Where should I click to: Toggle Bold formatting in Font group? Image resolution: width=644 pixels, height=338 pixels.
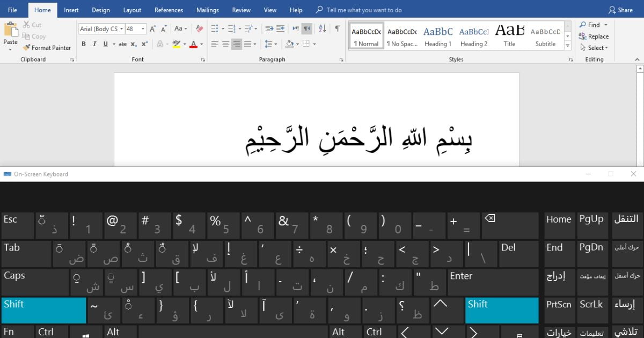83,44
